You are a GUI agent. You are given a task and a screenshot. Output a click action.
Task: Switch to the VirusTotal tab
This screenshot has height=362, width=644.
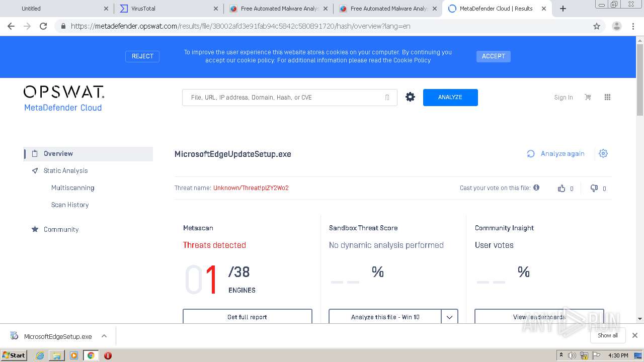coord(169,9)
